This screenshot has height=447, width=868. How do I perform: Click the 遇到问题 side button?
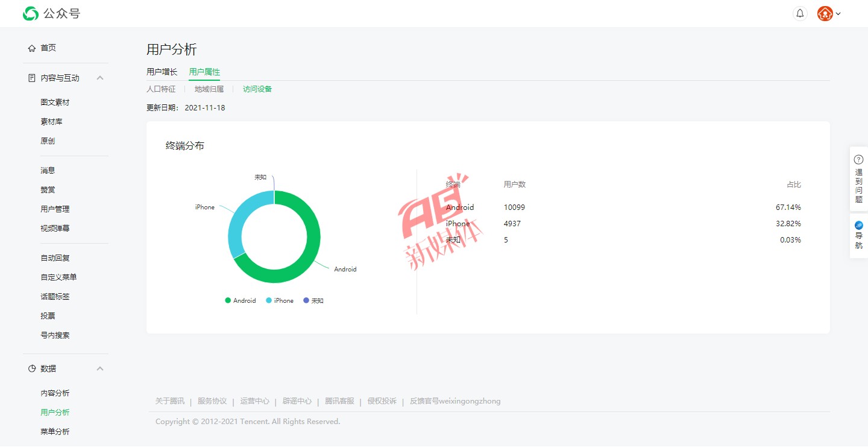coord(859,179)
